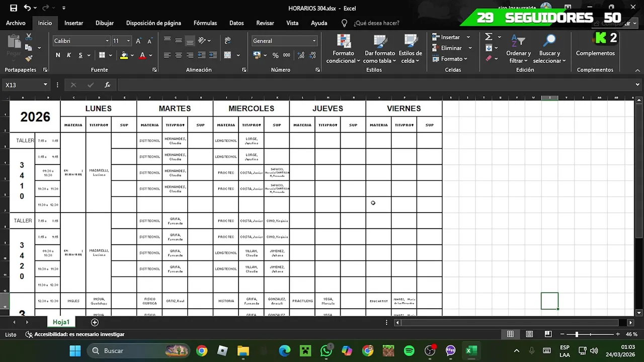Select the Hoja1 sheet tab
The image size is (644, 362).
[x=61, y=322]
